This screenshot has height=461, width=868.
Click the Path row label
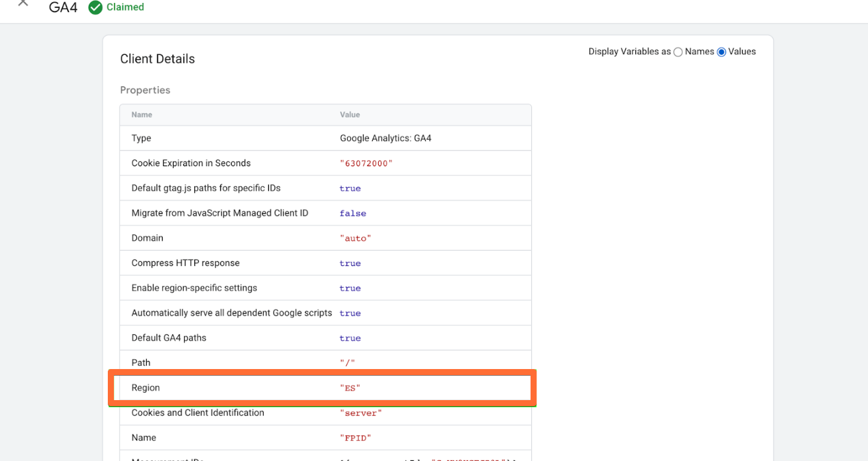[141, 363]
